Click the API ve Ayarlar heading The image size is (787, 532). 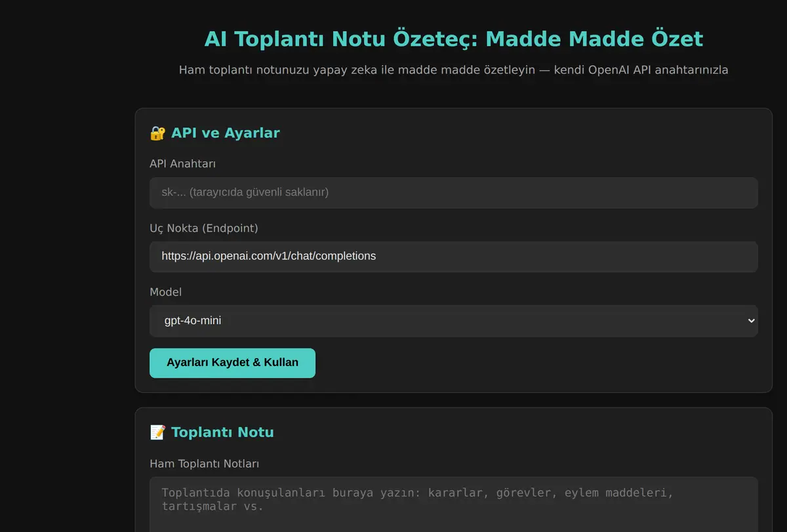coord(226,133)
